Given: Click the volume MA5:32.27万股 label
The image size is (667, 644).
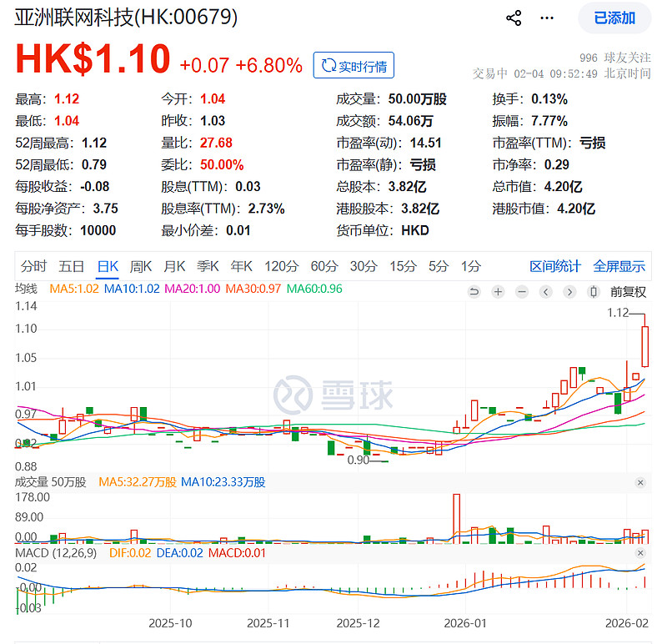Looking at the screenshot, I should pyautogui.click(x=138, y=482).
